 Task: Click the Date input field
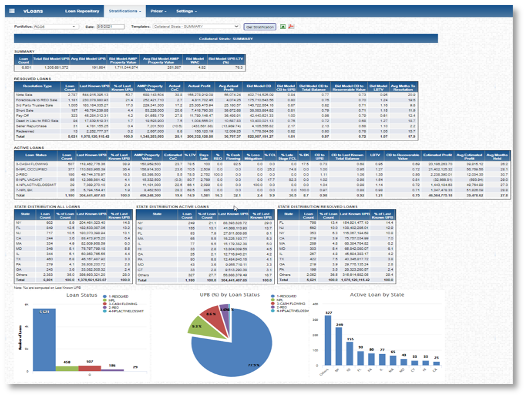point(111,27)
